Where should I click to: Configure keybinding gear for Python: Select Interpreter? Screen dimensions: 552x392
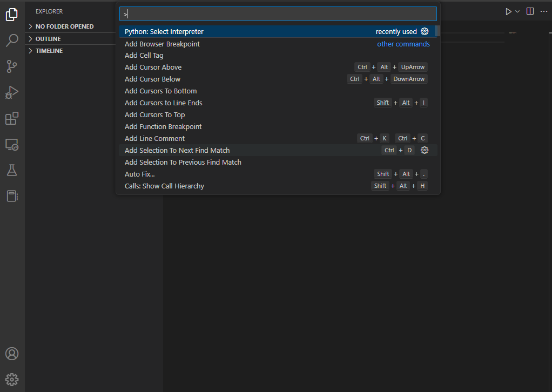(425, 31)
